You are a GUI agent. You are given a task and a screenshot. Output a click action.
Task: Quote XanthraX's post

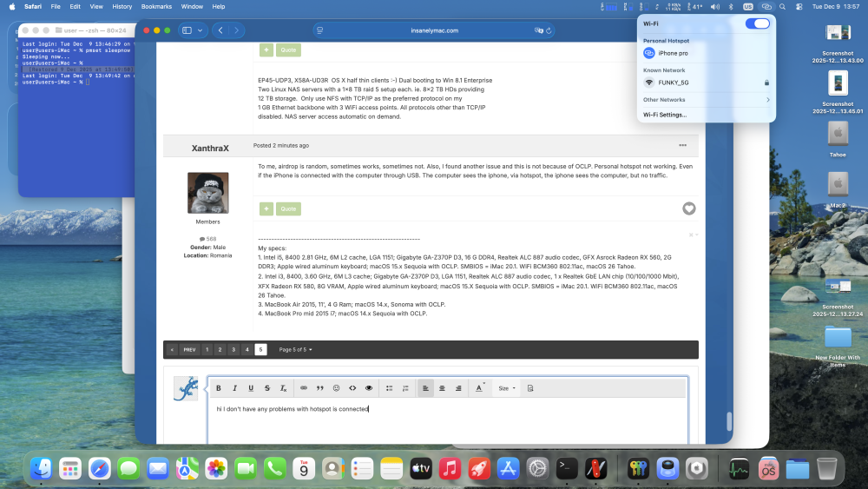(288, 208)
